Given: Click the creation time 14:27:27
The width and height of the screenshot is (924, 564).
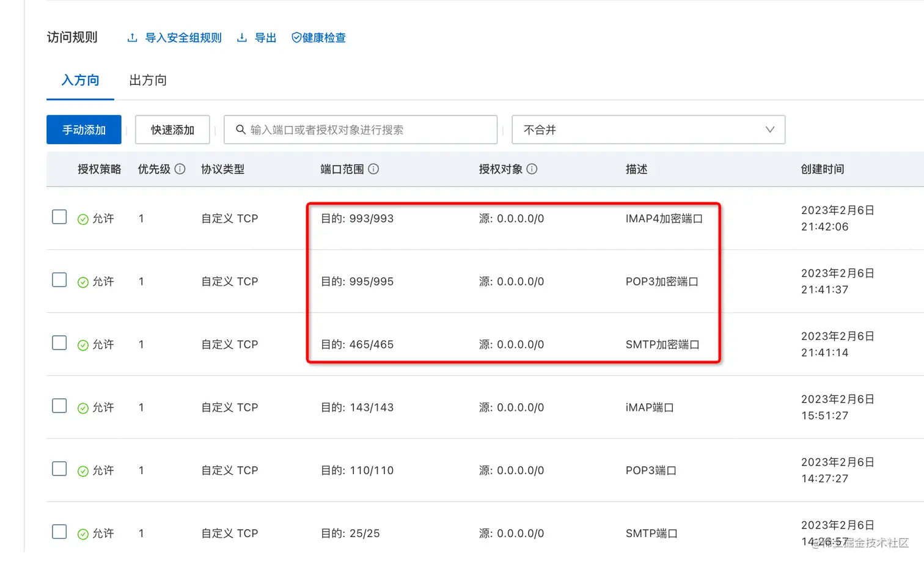Looking at the screenshot, I should coord(825,478).
